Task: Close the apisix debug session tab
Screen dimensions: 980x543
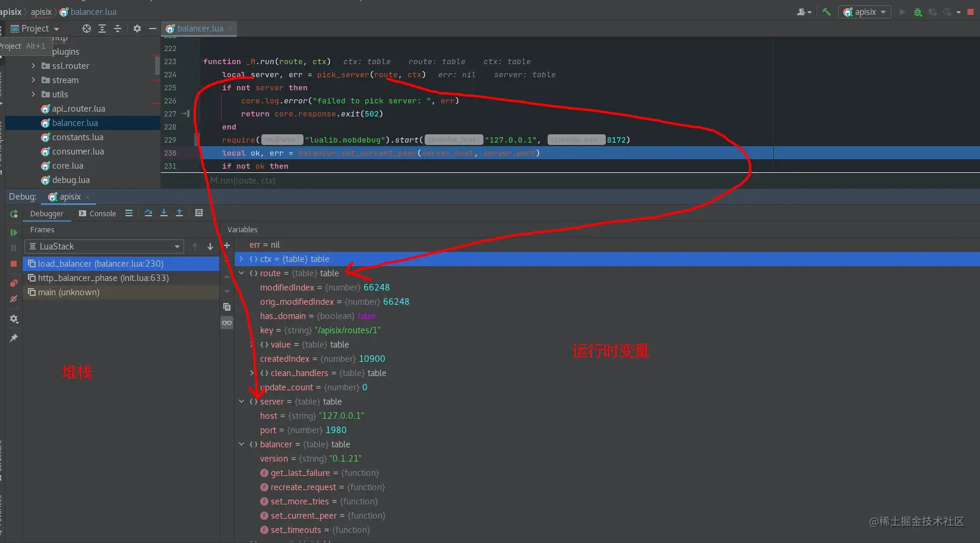Action: coord(87,197)
